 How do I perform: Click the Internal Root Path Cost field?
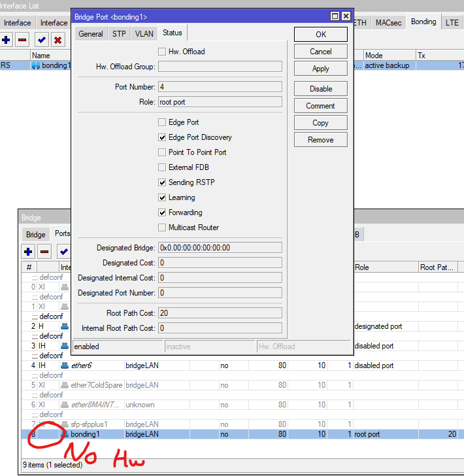220,328
